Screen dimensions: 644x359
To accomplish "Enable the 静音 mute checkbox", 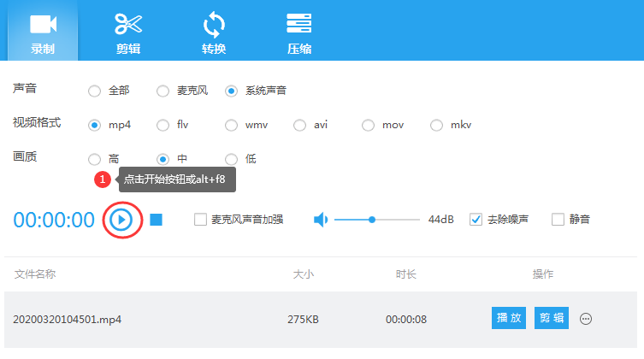I will pos(558,219).
